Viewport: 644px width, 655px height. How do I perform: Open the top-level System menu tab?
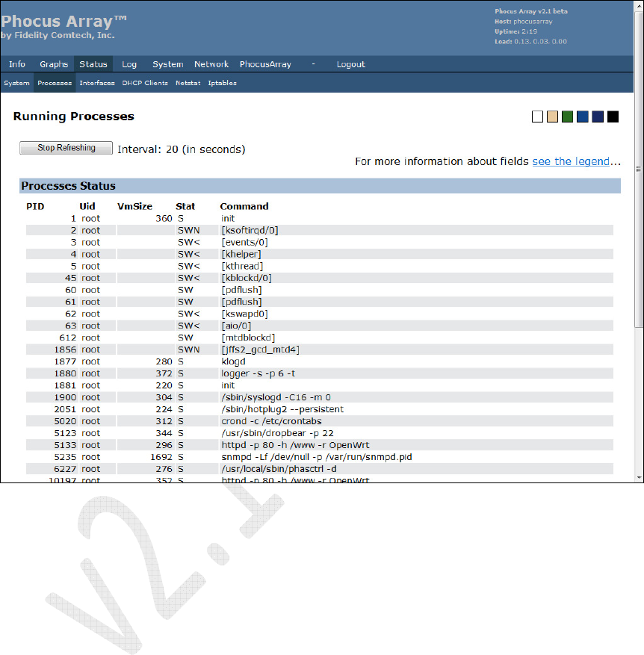pos(168,64)
